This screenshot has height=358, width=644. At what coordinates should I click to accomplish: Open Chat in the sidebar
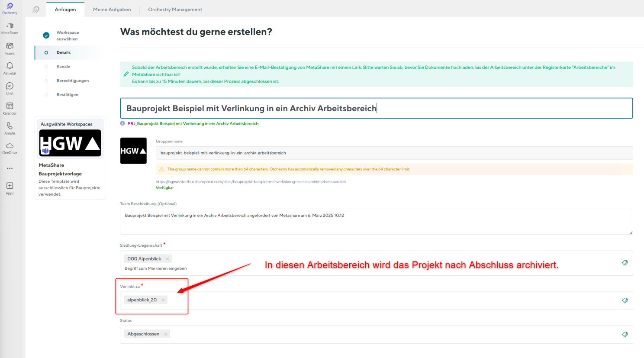click(10, 88)
